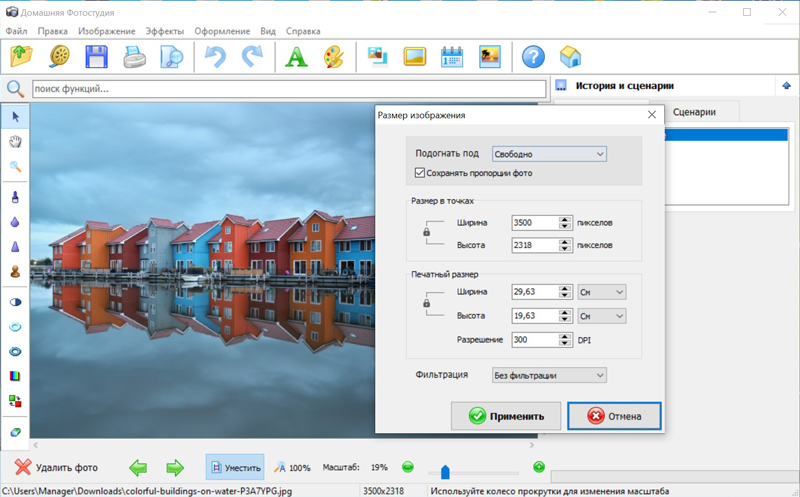This screenshot has height=497, width=800.
Task: Switch to the Сценарии tab
Action: tap(694, 112)
